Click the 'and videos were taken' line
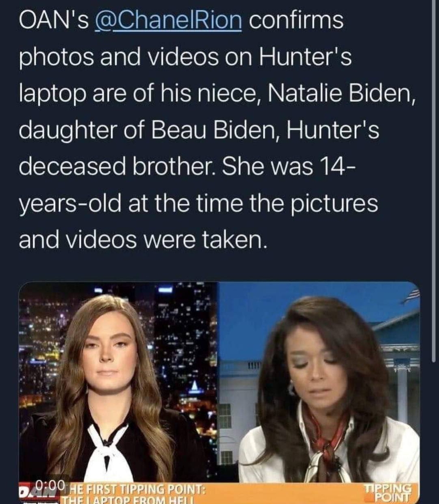Image resolution: width=439 pixels, height=504 pixels. click(x=143, y=241)
